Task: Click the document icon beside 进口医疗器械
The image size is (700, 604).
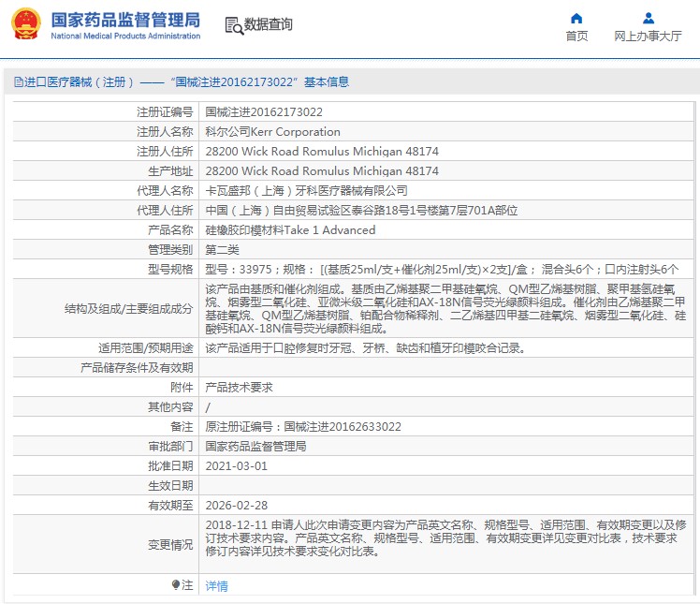Action: pyautogui.click(x=19, y=81)
